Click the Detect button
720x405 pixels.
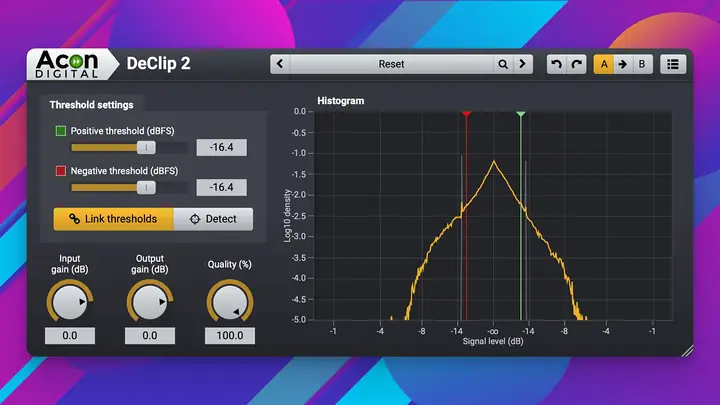[213, 219]
